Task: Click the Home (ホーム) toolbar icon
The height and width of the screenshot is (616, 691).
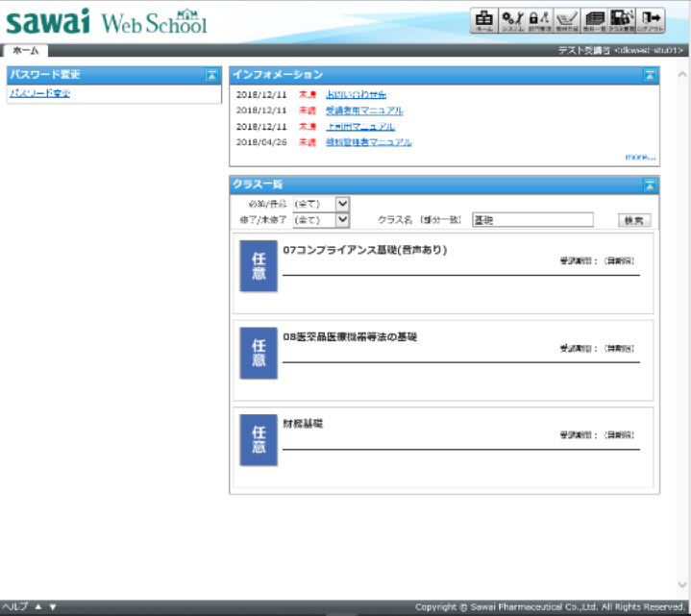Action: tap(484, 20)
